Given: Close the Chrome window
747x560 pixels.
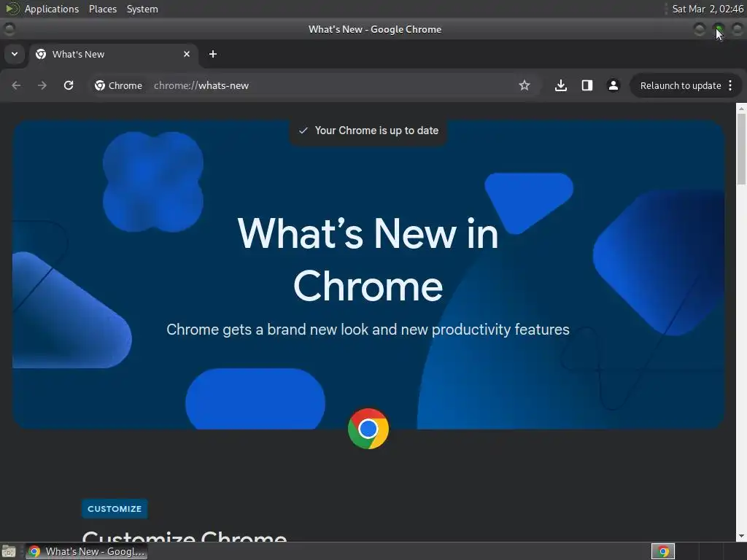Looking at the screenshot, I should coord(738,29).
